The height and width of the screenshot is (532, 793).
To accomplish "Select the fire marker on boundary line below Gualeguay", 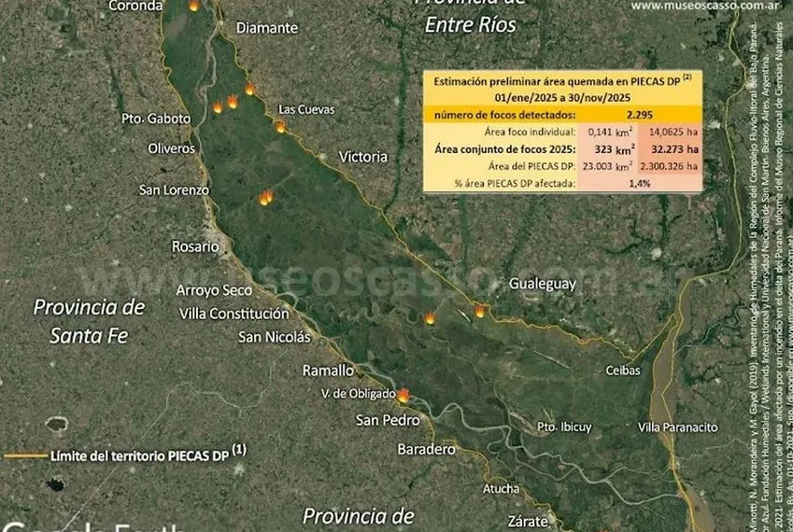I will (x=479, y=311).
